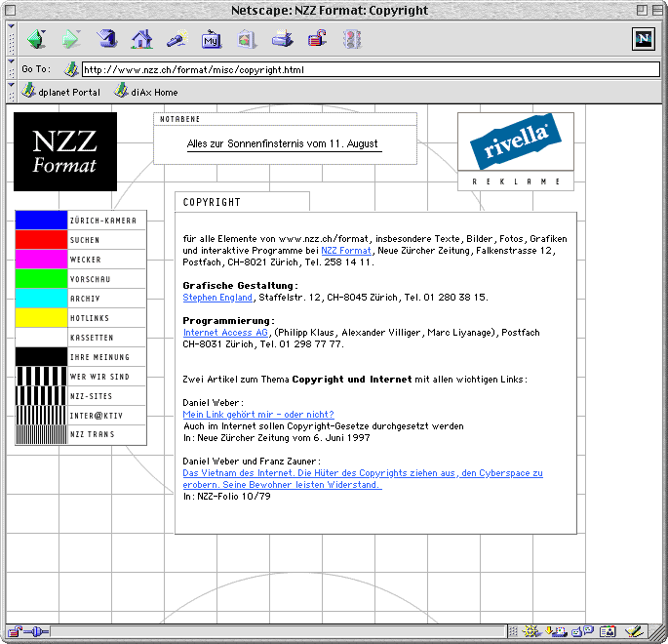Viewport: 668px width, 644px height.
Task: Click the Images toolbar button
Action: click(x=247, y=39)
